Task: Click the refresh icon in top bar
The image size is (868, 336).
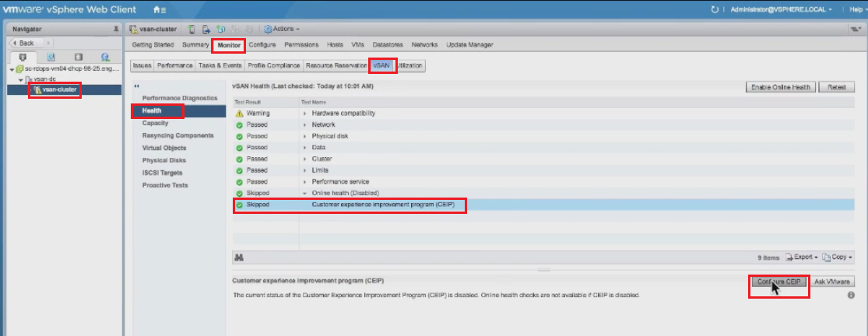Action: (x=715, y=10)
